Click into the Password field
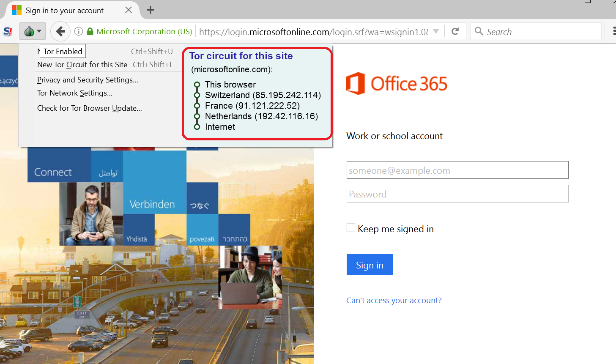The image size is (616, 364). (x=457, y=194)
